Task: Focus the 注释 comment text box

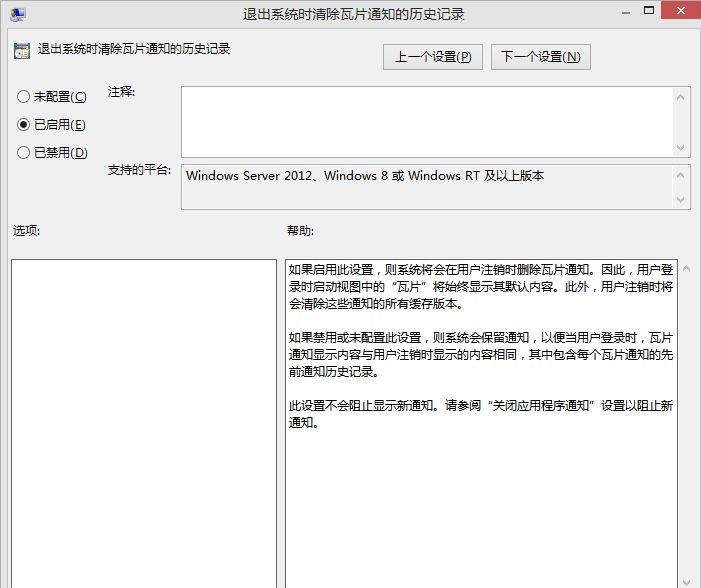Action: [427, 121]
